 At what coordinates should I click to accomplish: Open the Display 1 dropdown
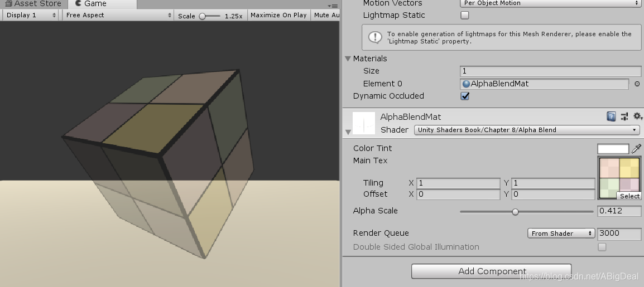[31, 15]
